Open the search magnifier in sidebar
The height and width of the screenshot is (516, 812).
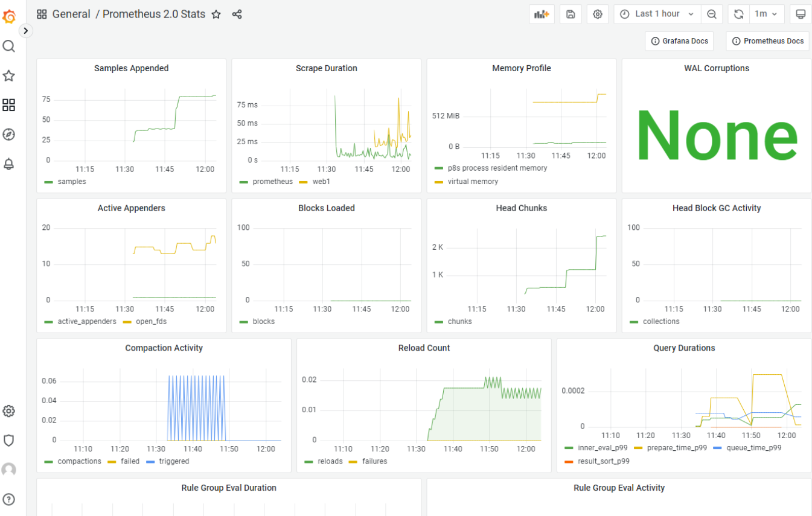pos(9,46)
